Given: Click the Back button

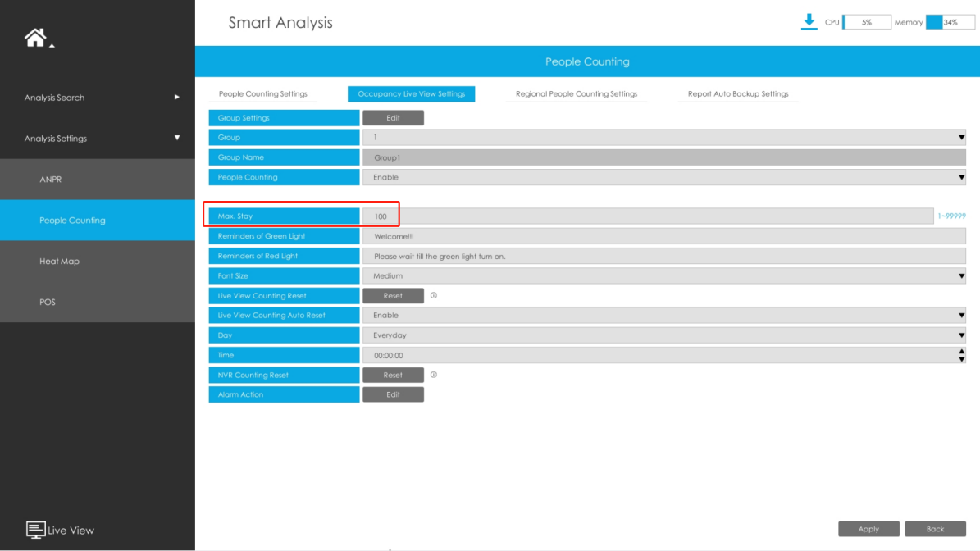Looking at the screenshot, I should [935, 529].
